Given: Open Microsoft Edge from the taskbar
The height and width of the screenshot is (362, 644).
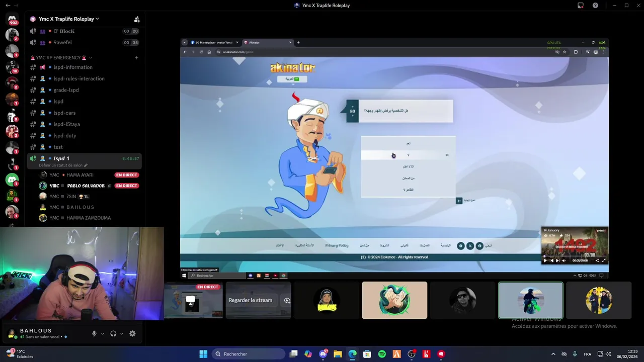Looking at the screenshot, I should pos(352,354).
